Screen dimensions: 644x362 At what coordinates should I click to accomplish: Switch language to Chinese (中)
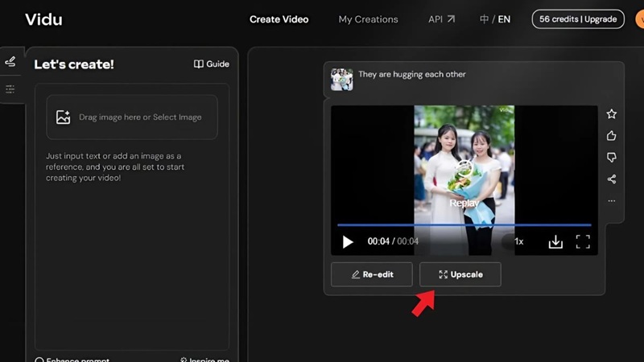[x=484, y=19]
